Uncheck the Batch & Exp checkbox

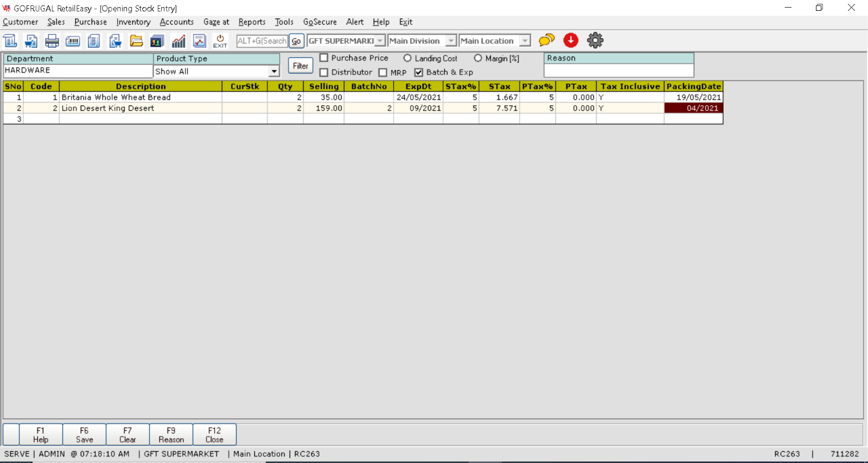[x=419, y=72]
